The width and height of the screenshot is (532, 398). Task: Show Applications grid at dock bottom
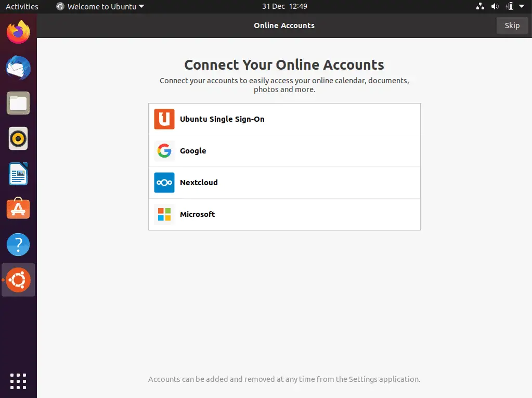[x=18, y=381]
